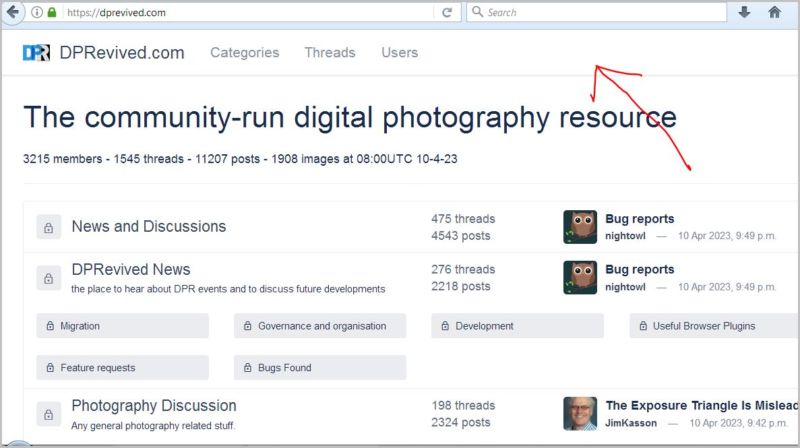Open JimKasson username link
This screenshot has height=448, width=800.
click(631, 423)
